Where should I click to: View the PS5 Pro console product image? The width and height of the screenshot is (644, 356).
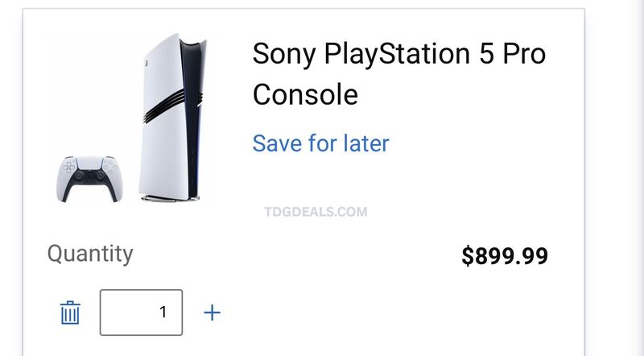coord(172,118)
